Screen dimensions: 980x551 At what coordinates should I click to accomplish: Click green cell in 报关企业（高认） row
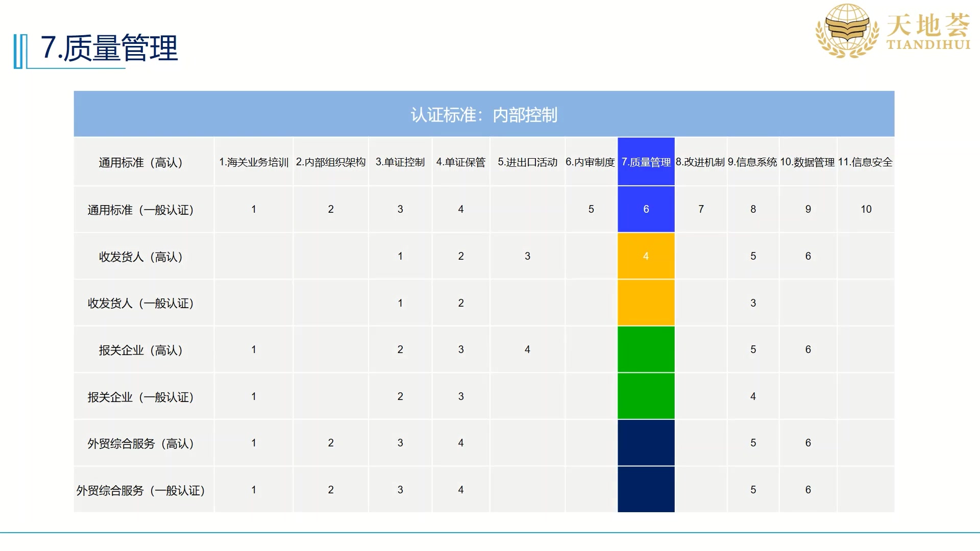[646, 349]
